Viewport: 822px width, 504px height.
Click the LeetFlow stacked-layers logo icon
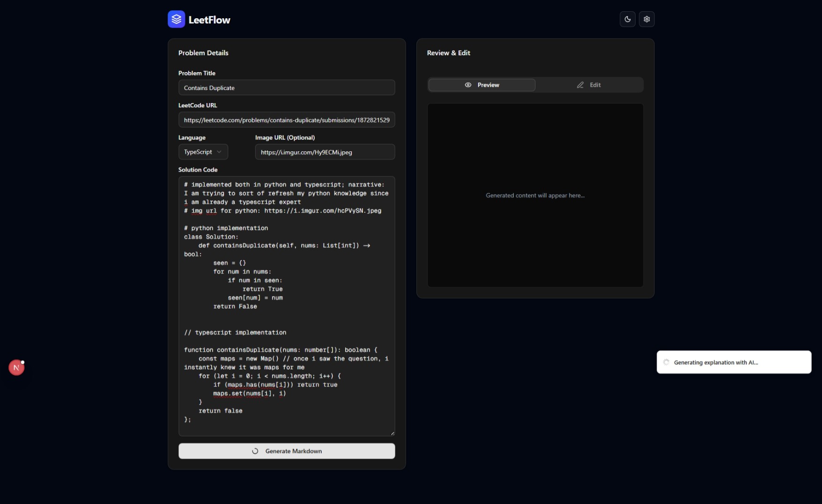[x=176, y=19]
